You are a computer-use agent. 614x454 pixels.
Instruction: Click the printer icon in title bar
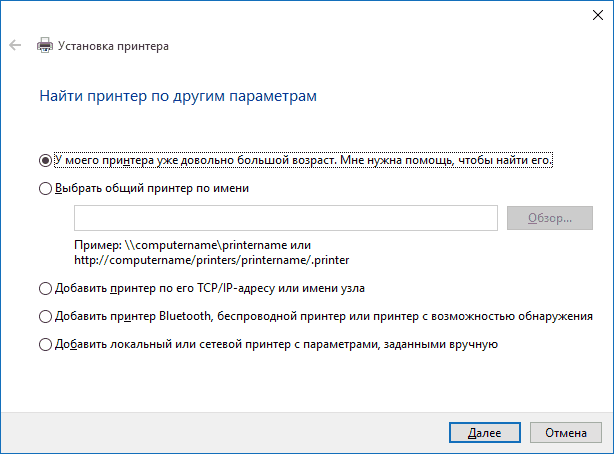coord(44,46)
